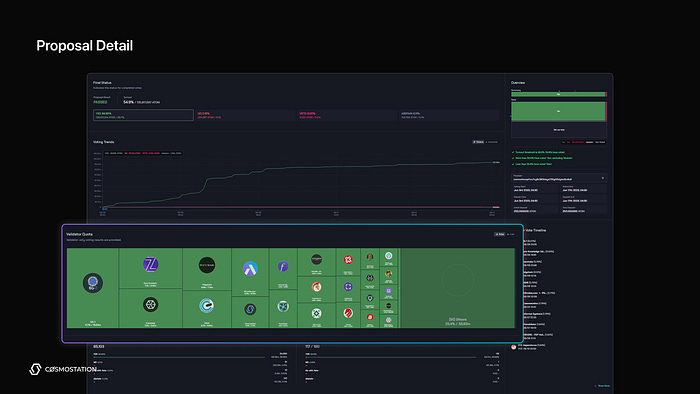Click the black Polychain validator logo
Viewport: 700px width, 394px height.
207,265
